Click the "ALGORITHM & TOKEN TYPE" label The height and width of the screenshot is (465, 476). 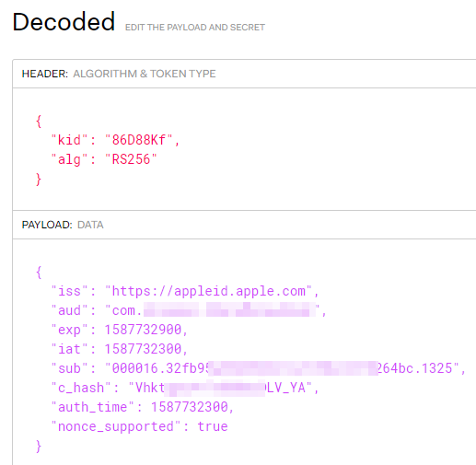pos(145,74)
